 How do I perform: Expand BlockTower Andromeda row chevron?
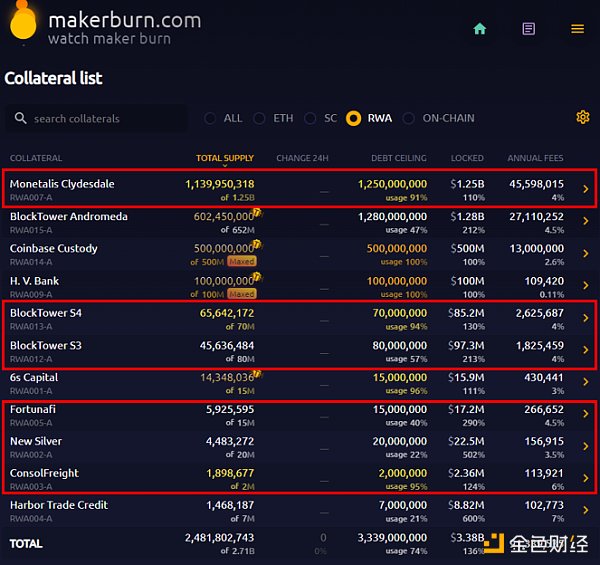(x=585, y=221)
